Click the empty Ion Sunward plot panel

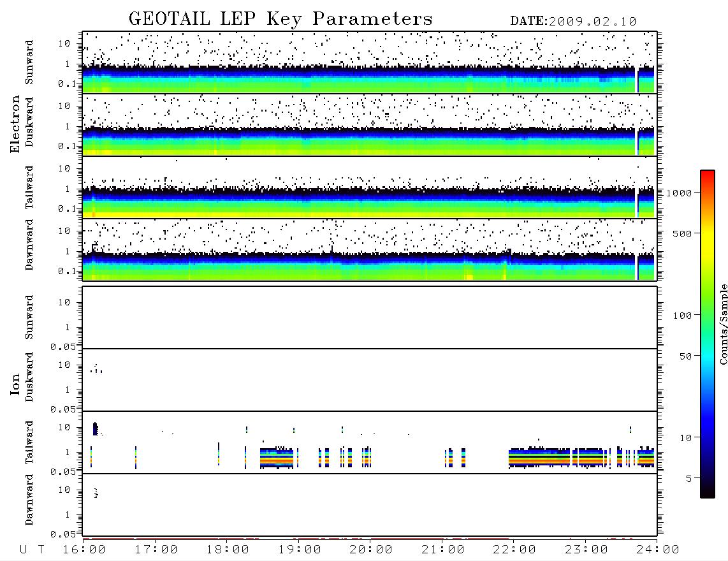coord(370,317)
